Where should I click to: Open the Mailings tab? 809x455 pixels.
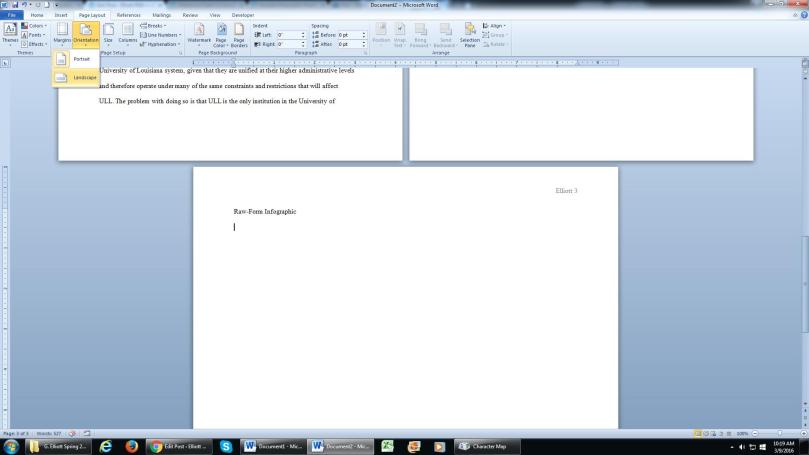coord(161,15)
